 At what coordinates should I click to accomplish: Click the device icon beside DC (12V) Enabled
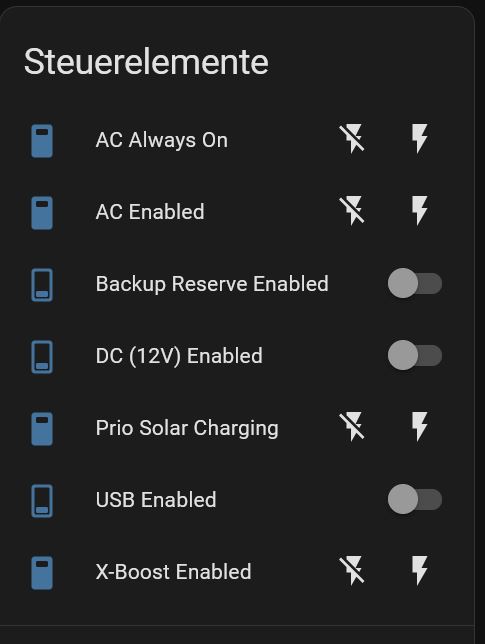coord(42,357)
